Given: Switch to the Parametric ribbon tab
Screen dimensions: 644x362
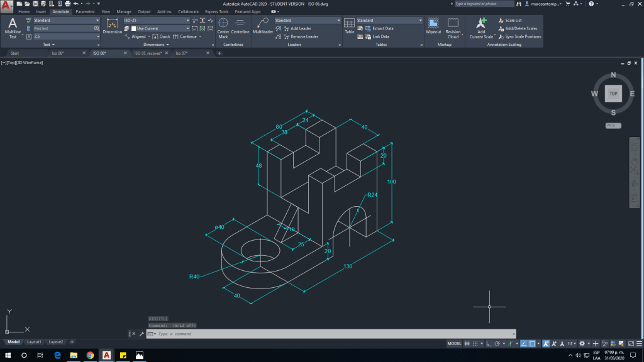Looking at the screenshot, I should [85, 11].
